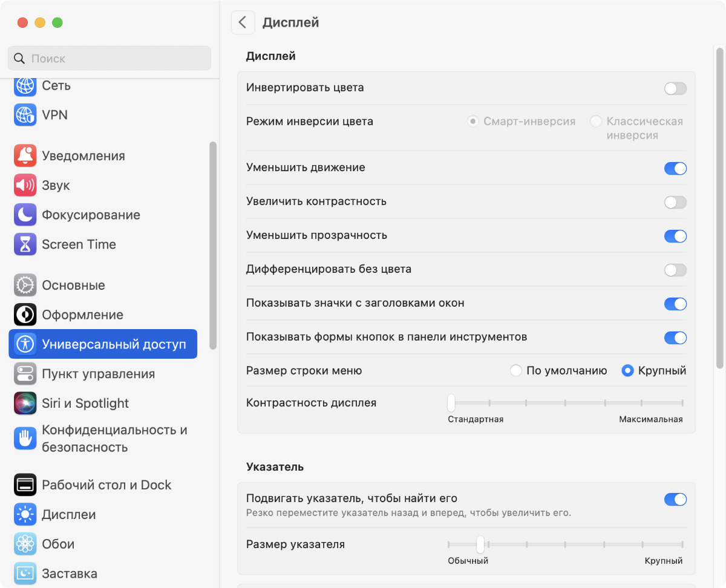The width and height of the screenshot is (726, 588).
Task: Select По умолчанию menu bar size
Action: point(516,370)
